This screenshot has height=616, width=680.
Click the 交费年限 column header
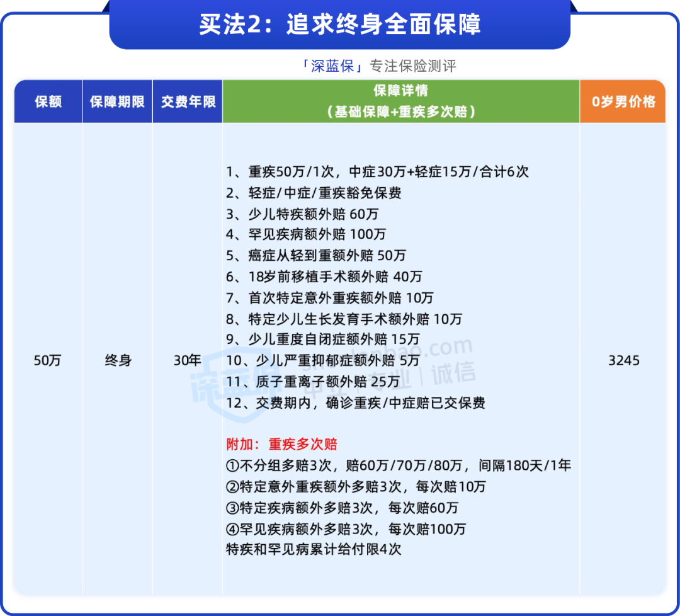coord(188,100)
